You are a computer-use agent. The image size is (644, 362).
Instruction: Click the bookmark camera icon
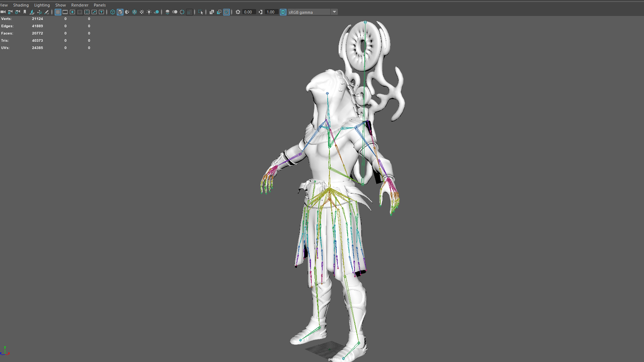tap(25, 12)
